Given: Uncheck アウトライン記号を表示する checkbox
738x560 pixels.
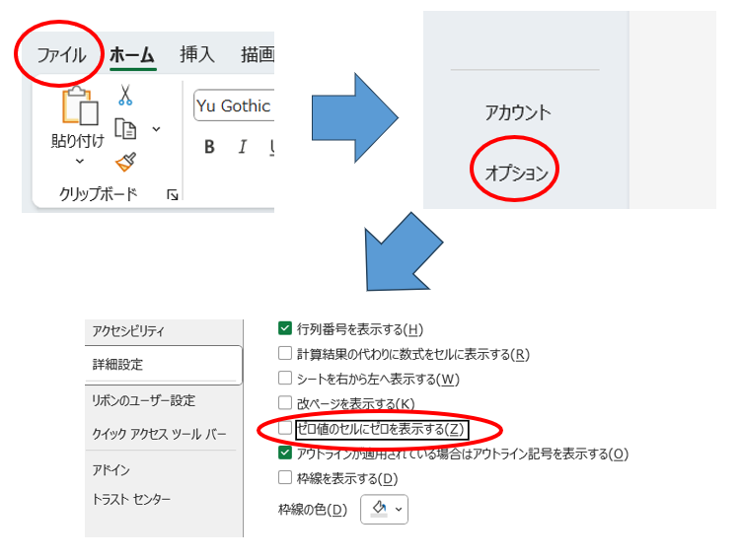Looking at the screenshot, I should click(x=285, y=453).
